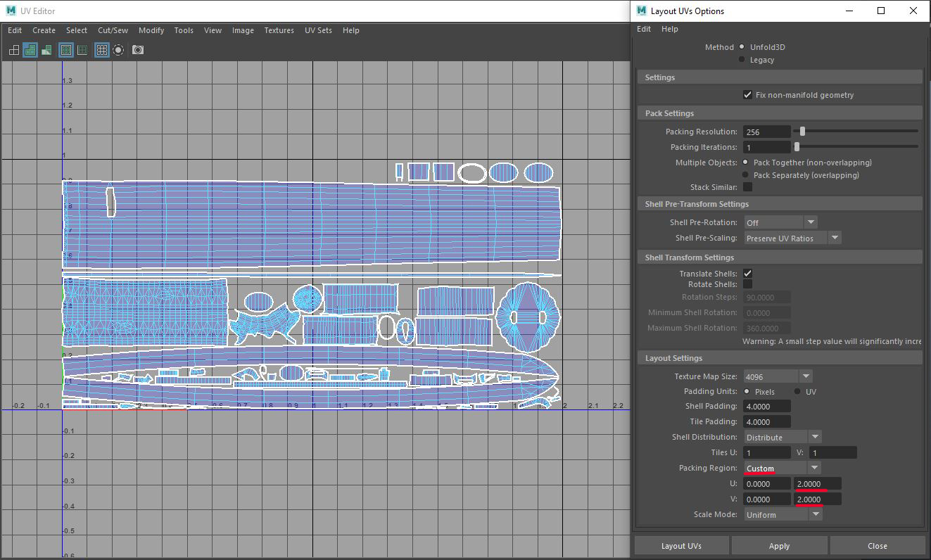Open the UV Sets menu
The height and width of the screenshot is (560, 931).
tap(318, 30)
